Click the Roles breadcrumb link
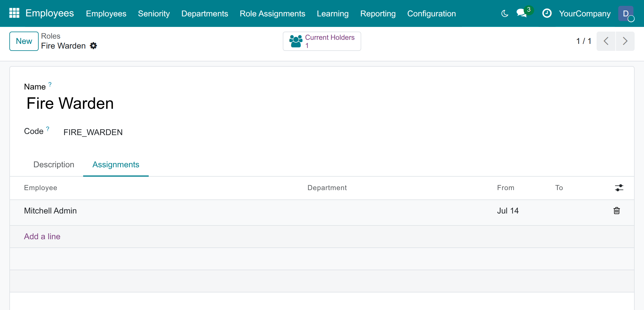The width and height of the screenshot is (644, 310). (51, 36)
